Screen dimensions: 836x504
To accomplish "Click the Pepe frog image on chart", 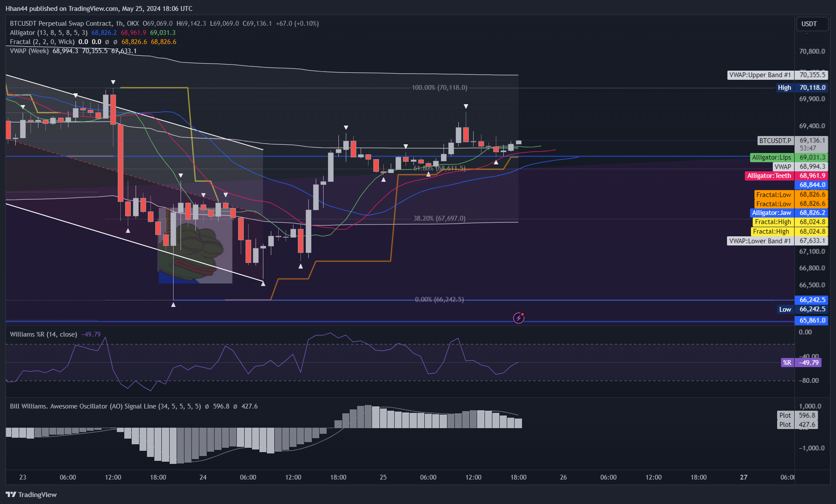I will (x=195, y=246).
